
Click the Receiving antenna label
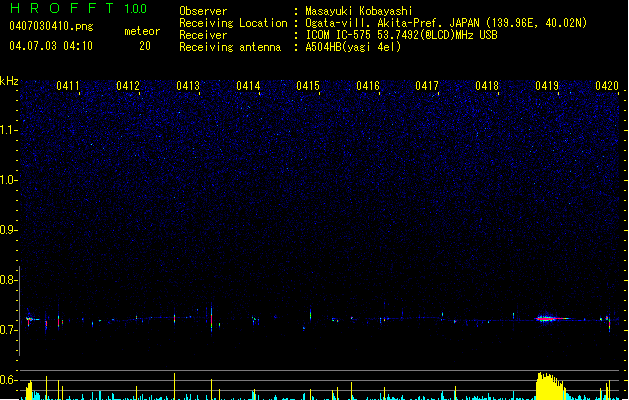pyautogui.click(x=230, y=47)
